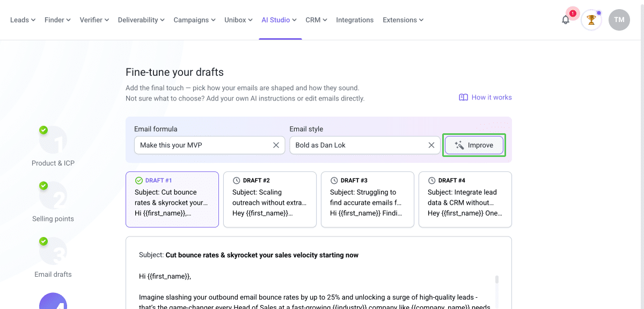Open the How it works link

[x=485, y=97]
